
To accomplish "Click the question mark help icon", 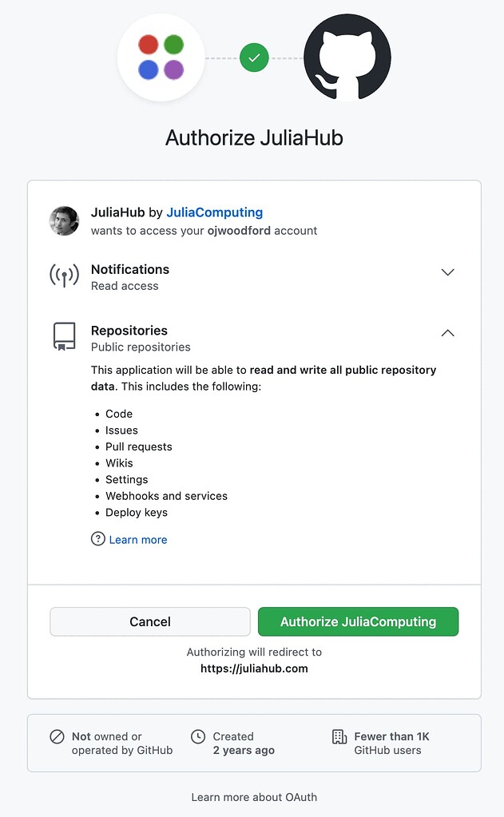I will pos(97,539).
